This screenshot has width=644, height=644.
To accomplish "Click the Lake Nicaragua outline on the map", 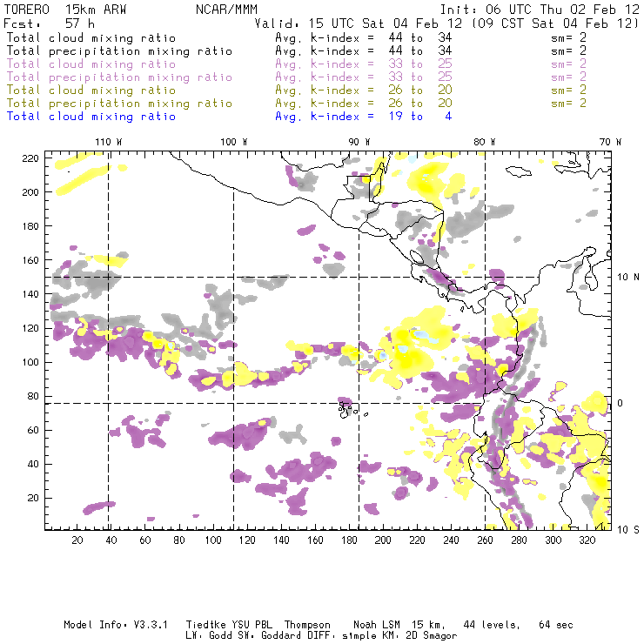I will 417,257.
